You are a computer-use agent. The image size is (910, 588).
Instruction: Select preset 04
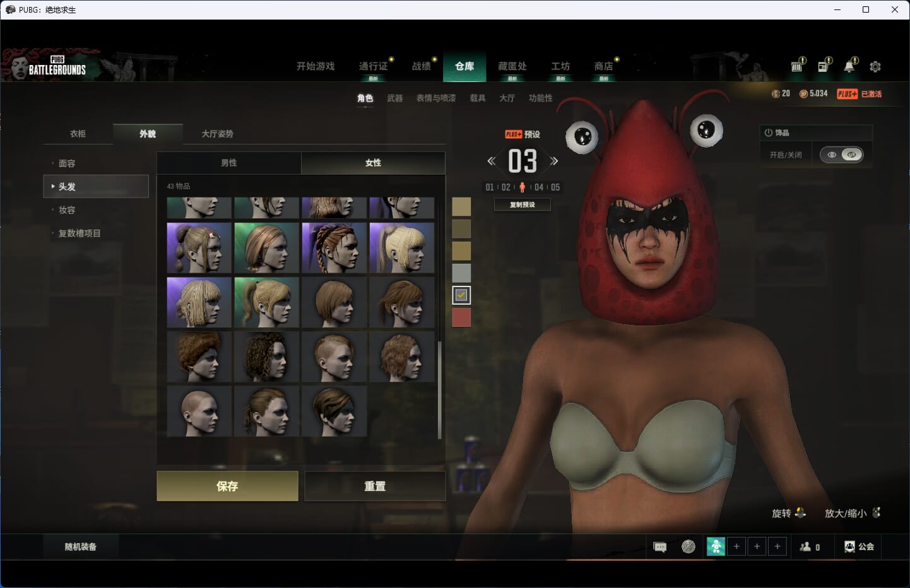539,187
